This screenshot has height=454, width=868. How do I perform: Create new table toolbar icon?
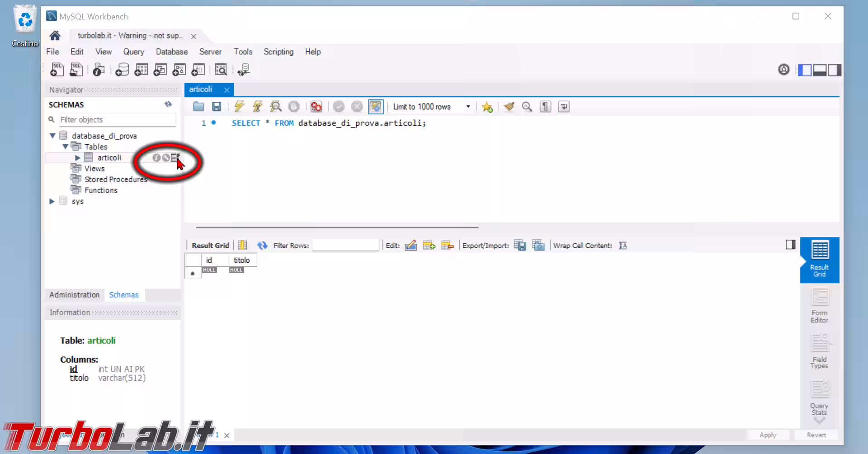point(141,70)
